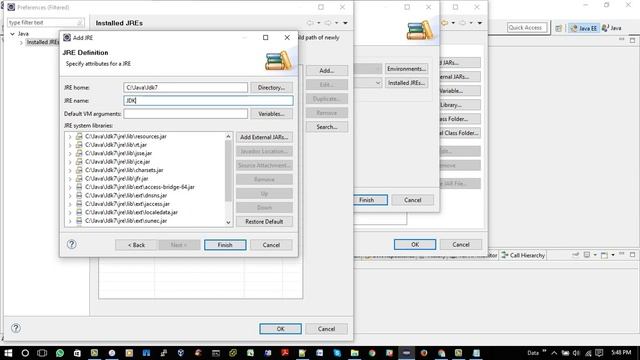This screenshot has width=640, height=360.
Task: Click the Forward arrow in Installed JREs header
Action: point(328,23)
